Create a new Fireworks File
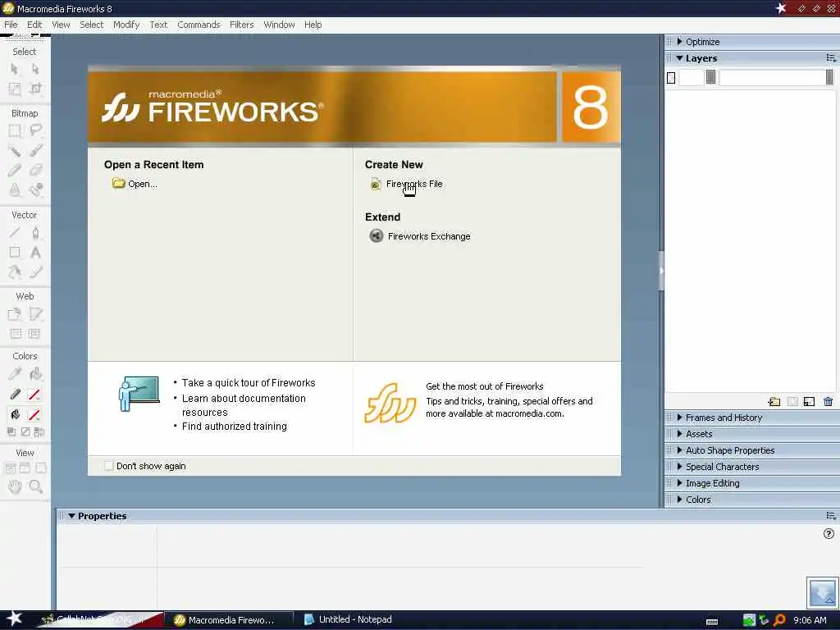Viewport: 840px width, 630px height. (407, 184)
